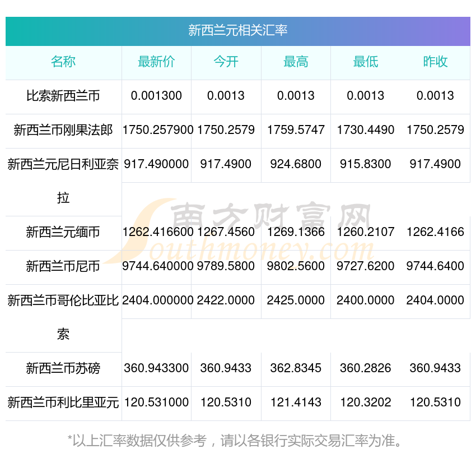
Task: Click the lowest value 915.8300
Action: tap(366, 164)
